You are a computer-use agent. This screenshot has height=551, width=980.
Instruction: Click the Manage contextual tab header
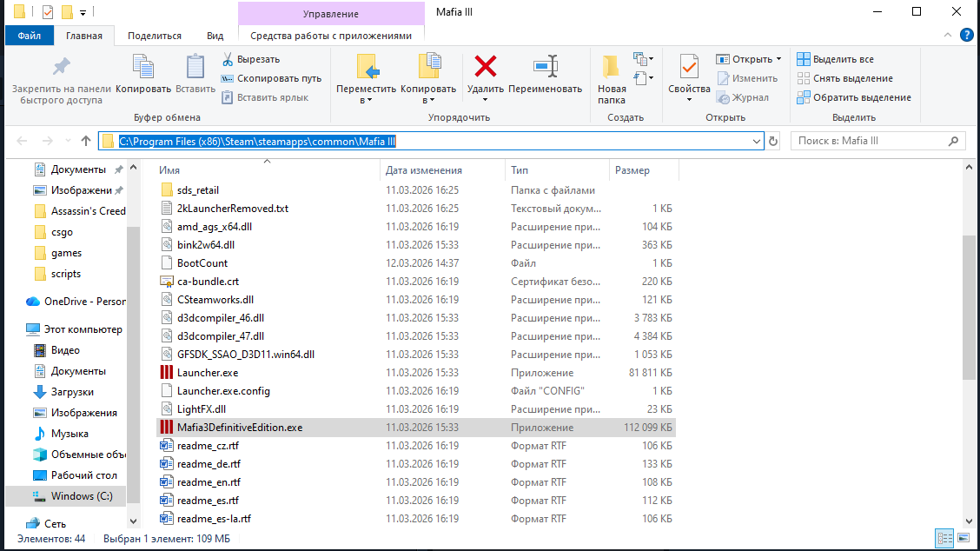pyautogui.click(x=331, y=14)
